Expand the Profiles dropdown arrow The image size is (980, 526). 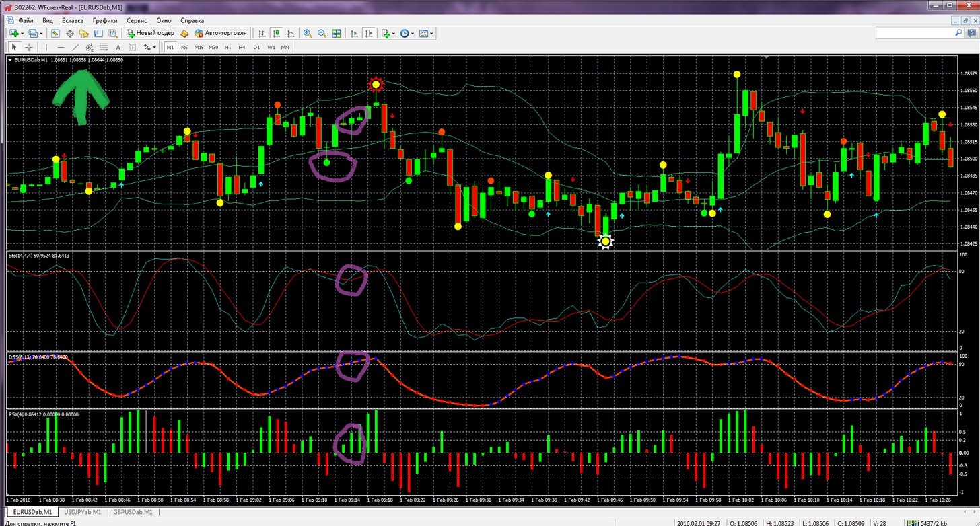coord(41,33)
